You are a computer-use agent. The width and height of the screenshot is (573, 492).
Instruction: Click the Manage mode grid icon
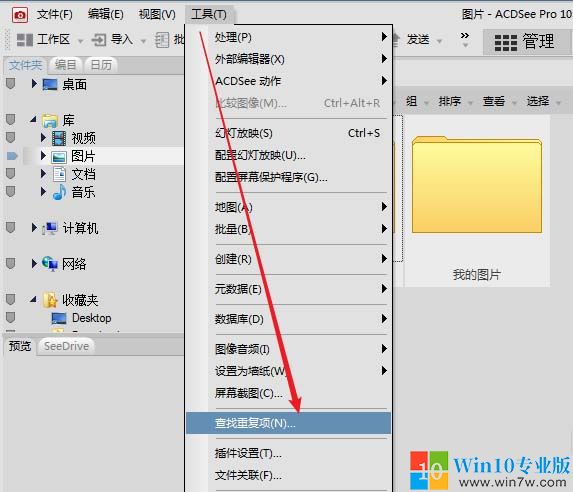click(x=506, y=42)
